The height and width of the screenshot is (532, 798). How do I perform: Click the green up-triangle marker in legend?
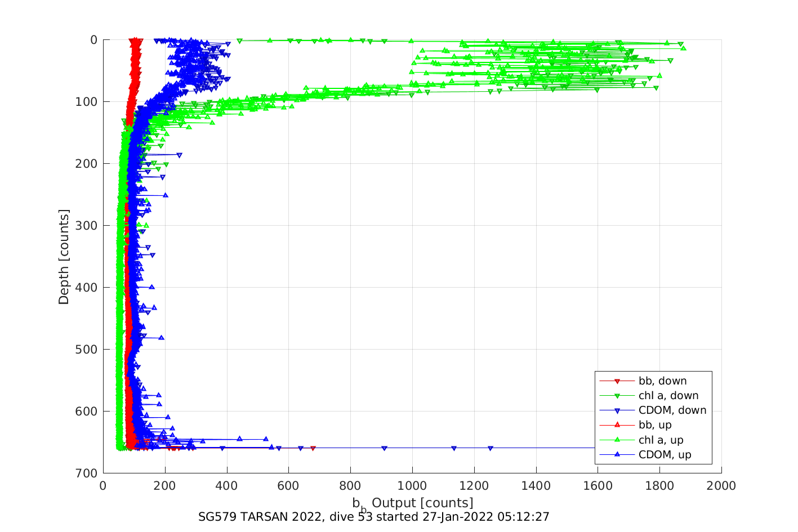pyautogui.click(x=617, y=440)
